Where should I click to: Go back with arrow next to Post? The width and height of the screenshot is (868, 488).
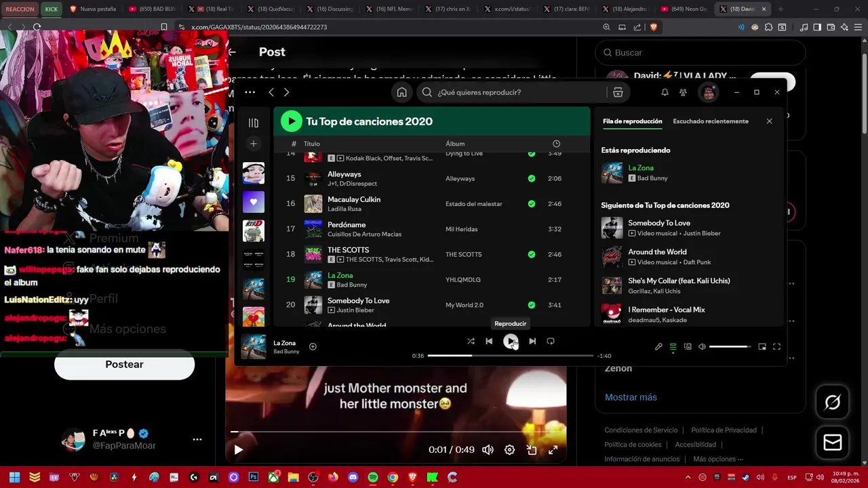coord(232,52)
